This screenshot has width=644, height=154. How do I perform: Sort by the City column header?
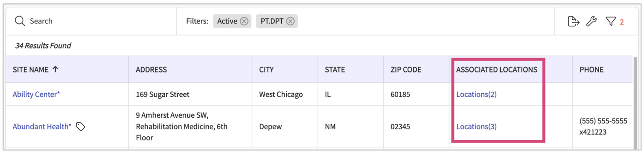[x=266, y=70]
